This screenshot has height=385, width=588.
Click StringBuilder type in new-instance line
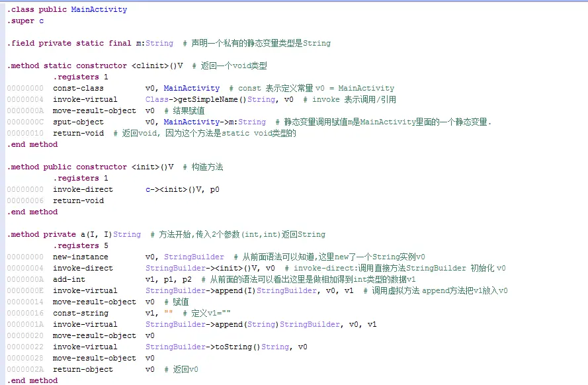click(194, 257)
